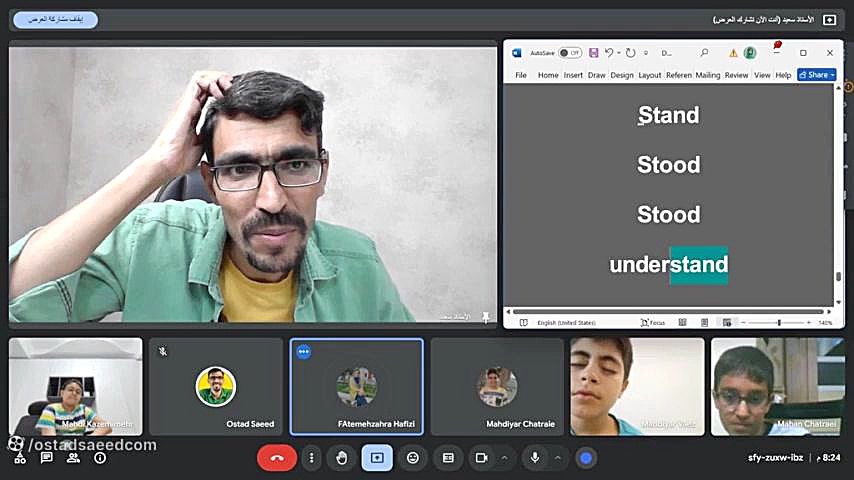Click the English (United States) language indicator
854x480 pixels.
[566, 323]
